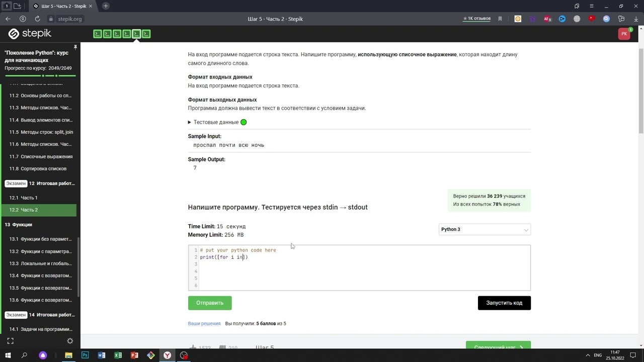Open Windows taskbar search
Screen dimensions: 644x362
24,355
